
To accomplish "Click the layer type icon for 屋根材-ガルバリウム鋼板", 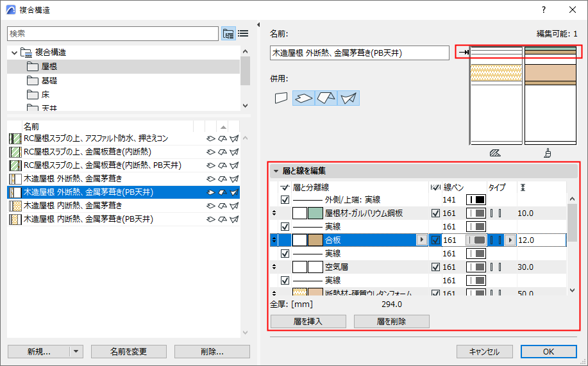I will click(x=496, y=213).
